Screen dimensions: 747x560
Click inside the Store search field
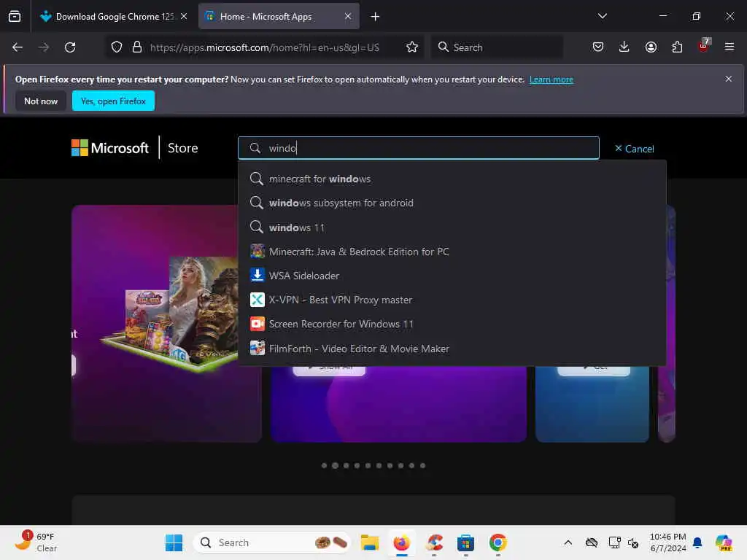[x=418, y=148]
